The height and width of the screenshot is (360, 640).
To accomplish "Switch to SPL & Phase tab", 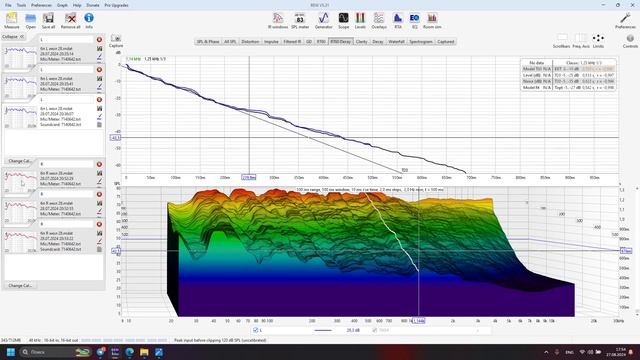I will click(x=208, y=42).
